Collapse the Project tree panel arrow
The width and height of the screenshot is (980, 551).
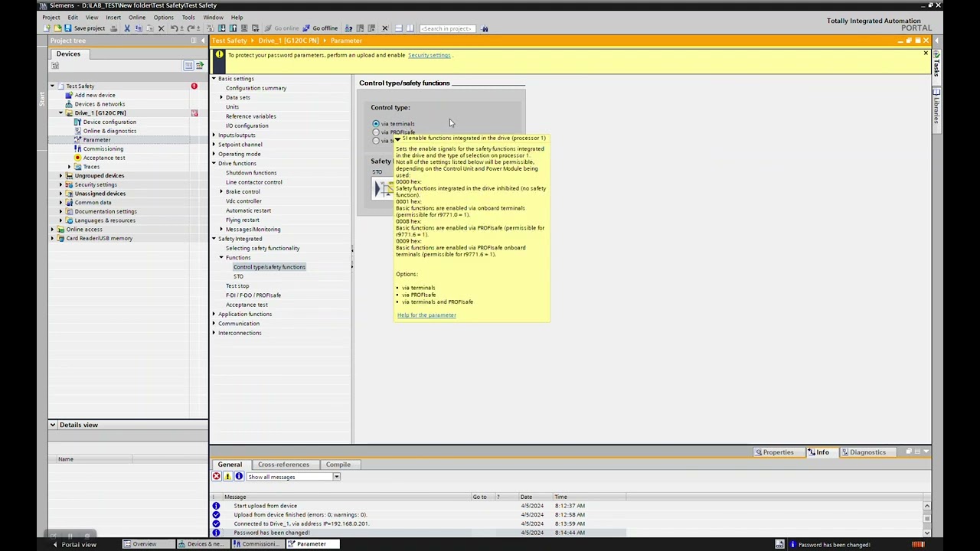(x=202, y=41)
